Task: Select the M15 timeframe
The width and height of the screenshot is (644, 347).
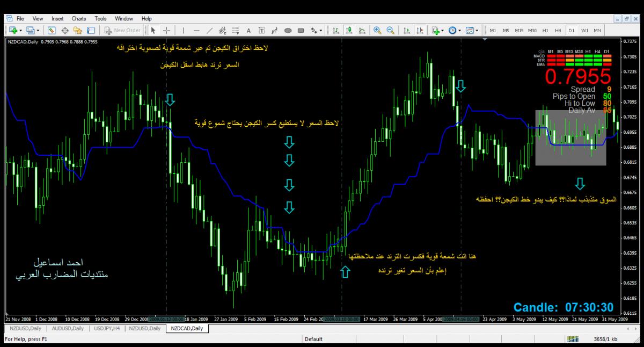Action: [x=519, y=31]
